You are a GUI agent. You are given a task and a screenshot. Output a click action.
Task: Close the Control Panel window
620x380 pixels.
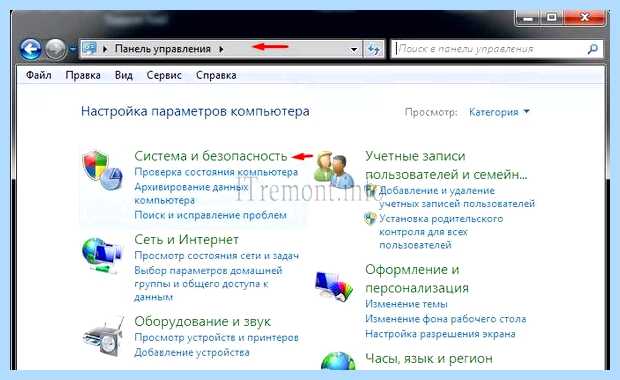tap(584, 17)
